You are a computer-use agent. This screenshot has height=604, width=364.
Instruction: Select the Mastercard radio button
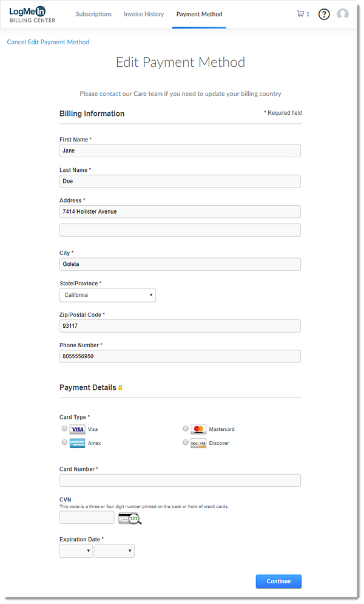(186, 429)
